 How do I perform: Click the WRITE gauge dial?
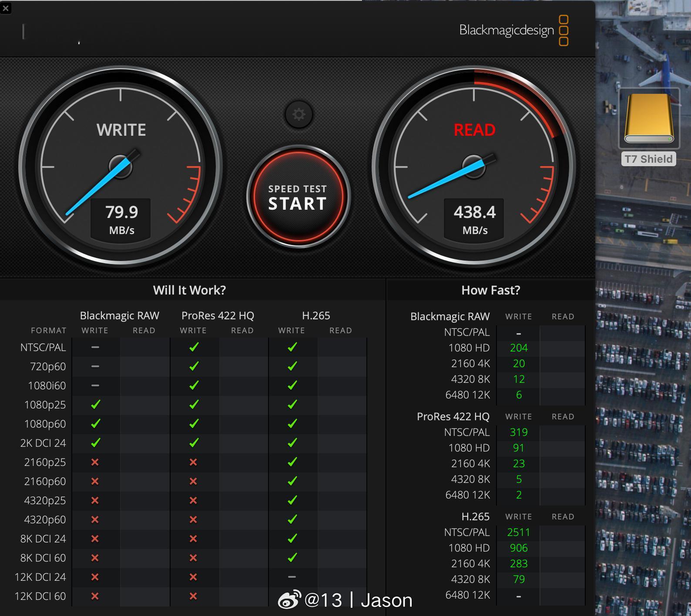click(x=121, y=167)
